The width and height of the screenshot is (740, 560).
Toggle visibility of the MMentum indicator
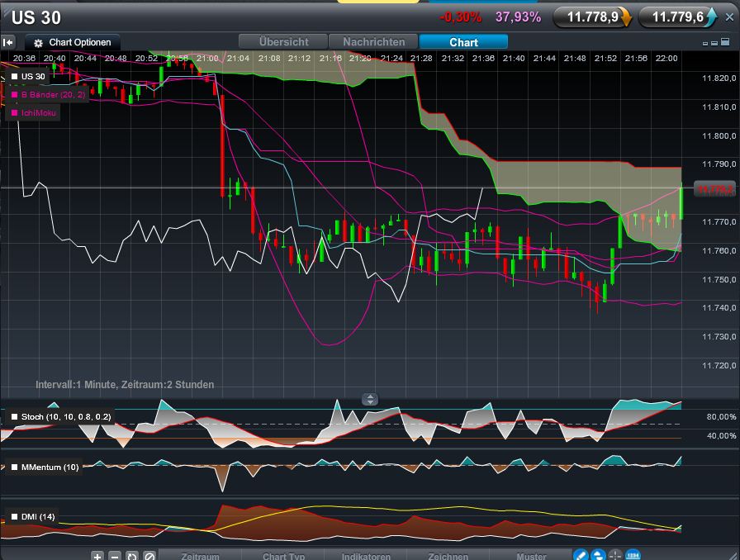(14, 466)
